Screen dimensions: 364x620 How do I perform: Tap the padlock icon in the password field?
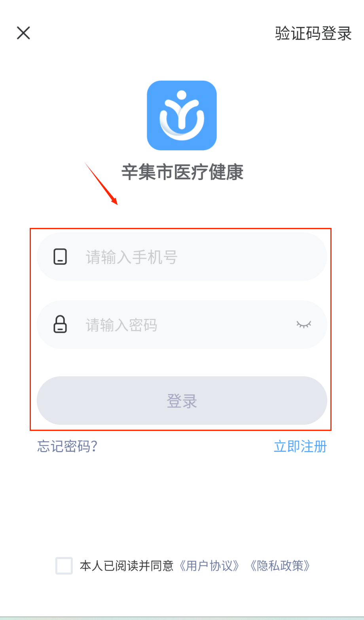pos(60,324)
